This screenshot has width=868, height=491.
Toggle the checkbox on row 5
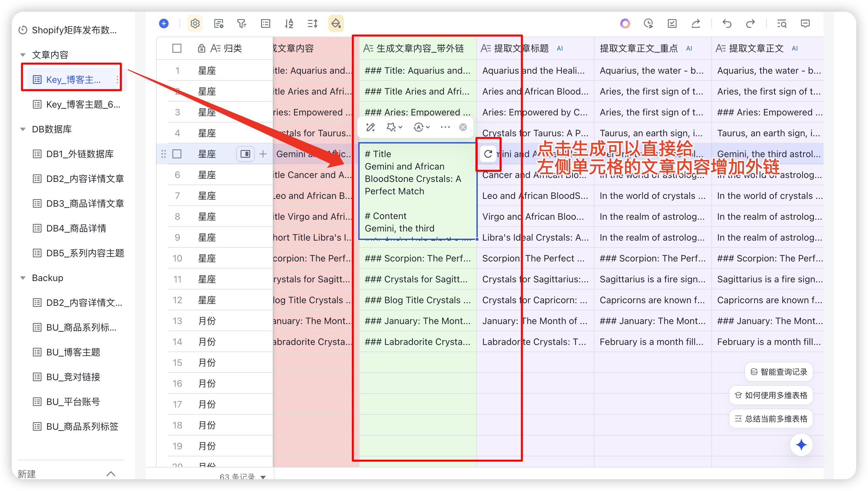177,154
